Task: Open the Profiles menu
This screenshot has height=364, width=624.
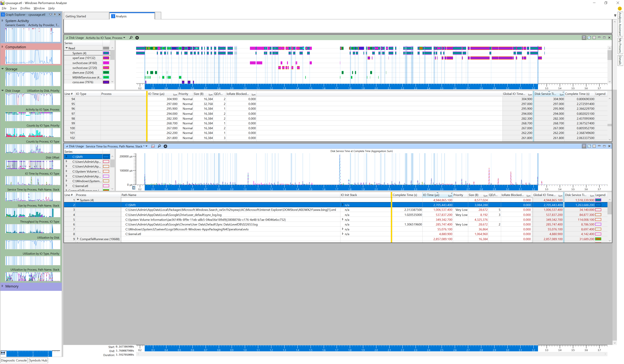Action: pyautogui.click(x=25, y=8)
